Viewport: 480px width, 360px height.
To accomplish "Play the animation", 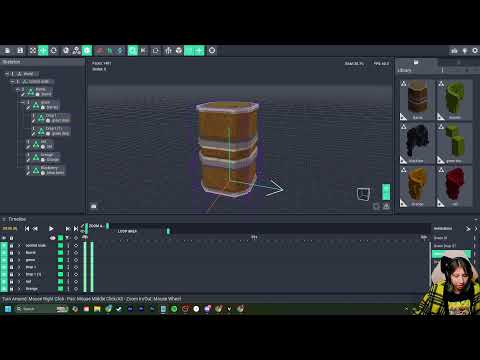I will [51, 229].
